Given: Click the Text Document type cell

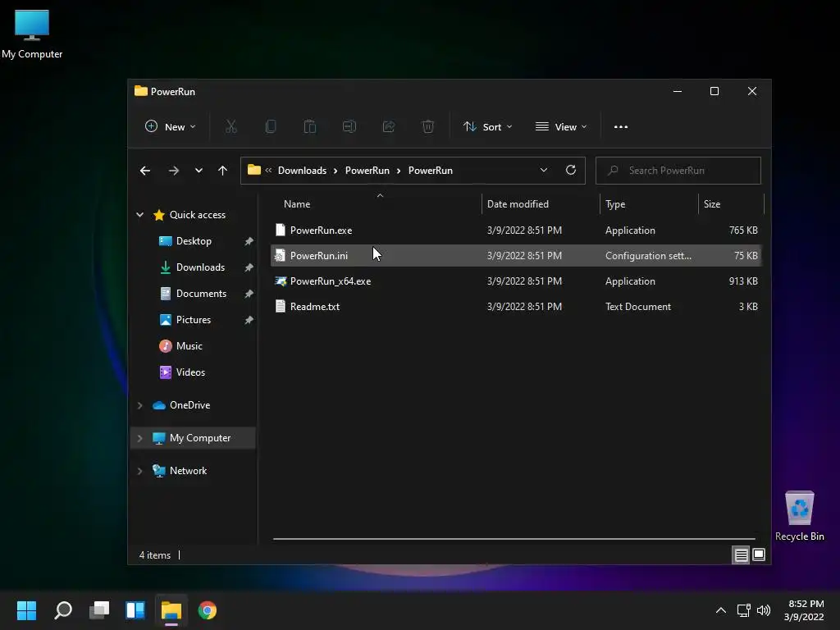Looking at the screenshot, I should click(638, 307).
